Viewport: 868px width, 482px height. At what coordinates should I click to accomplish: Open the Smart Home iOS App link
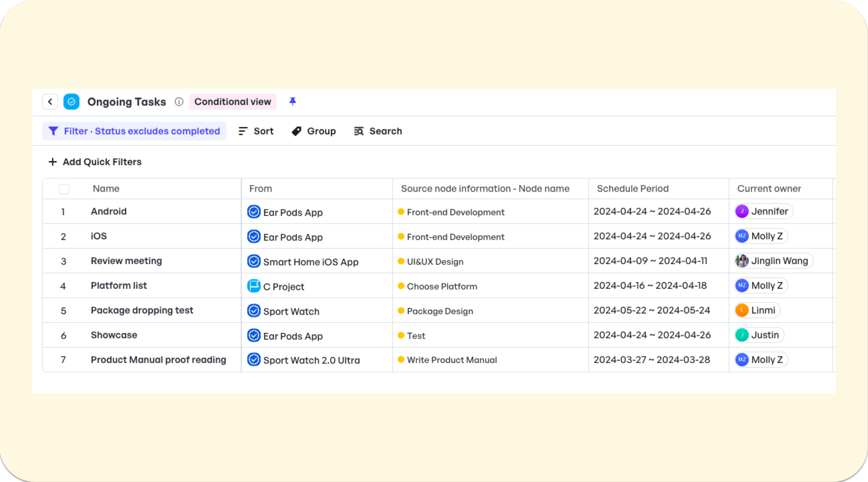(x=311, y=262)
